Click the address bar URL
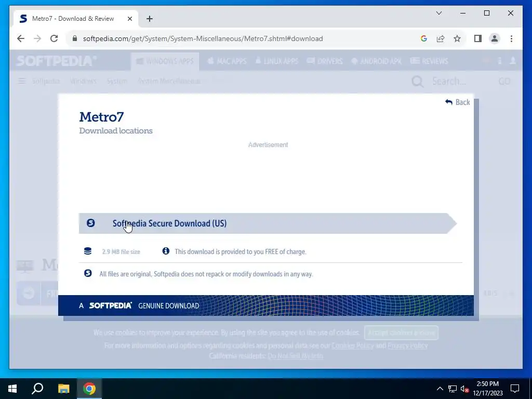 pos(203,38)
